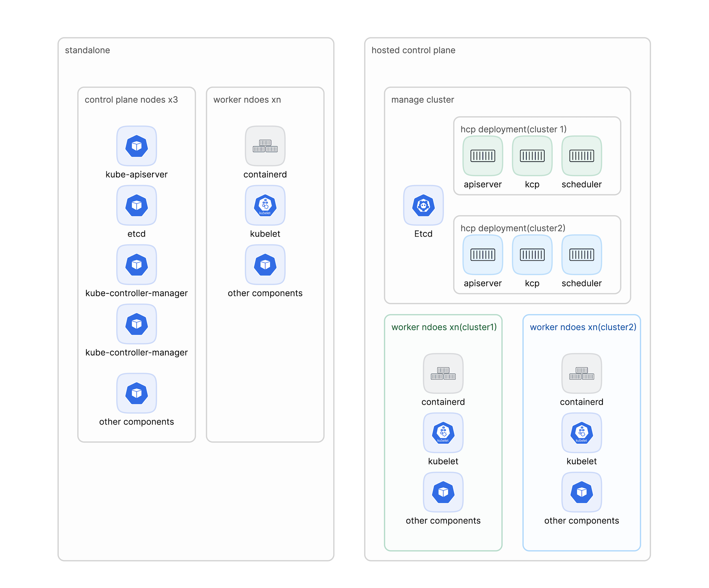Select the kubelet icon in cluster1 worker nodes

443,433
